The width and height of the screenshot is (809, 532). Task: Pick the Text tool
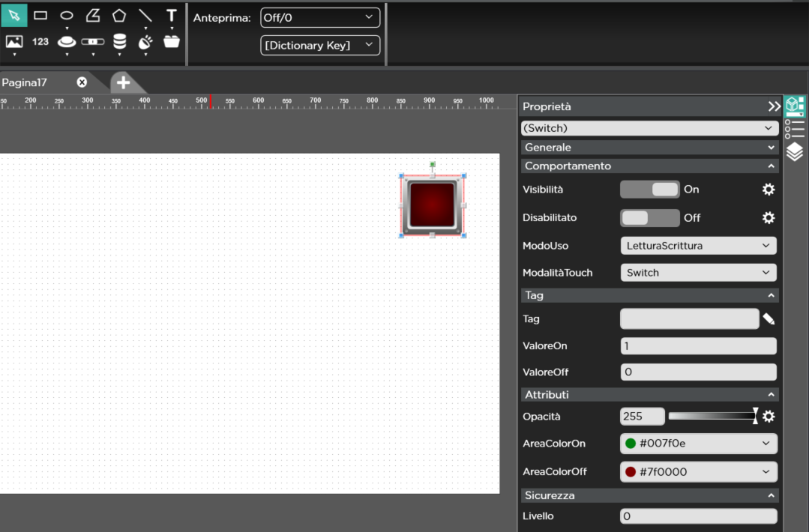tap(172, 15)
